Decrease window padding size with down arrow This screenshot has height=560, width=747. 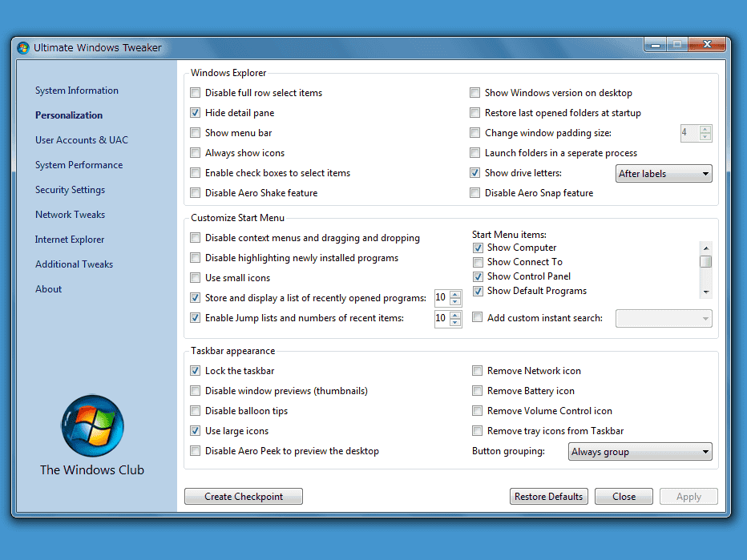click(705, 137)
